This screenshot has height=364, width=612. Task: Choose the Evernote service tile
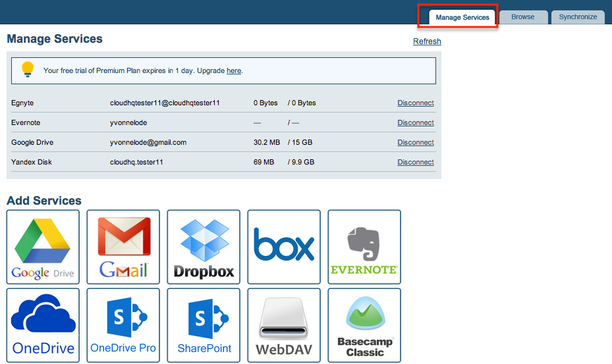tap(364, 247)
